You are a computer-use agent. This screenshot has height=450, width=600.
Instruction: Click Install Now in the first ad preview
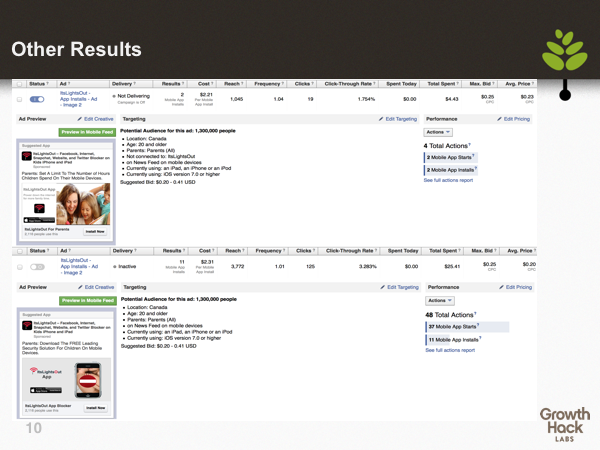[95, 232]
